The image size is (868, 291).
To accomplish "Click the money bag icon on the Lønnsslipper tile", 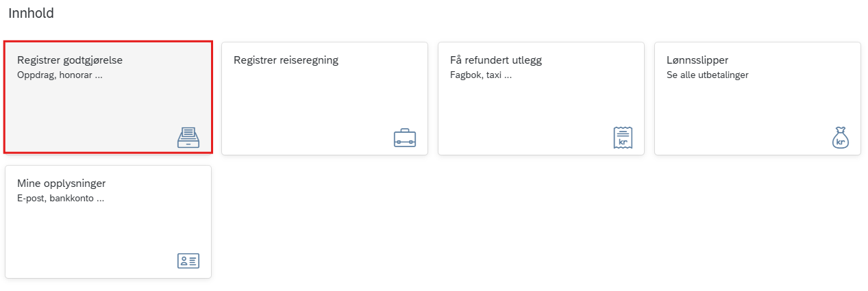I will click(841, 138).
